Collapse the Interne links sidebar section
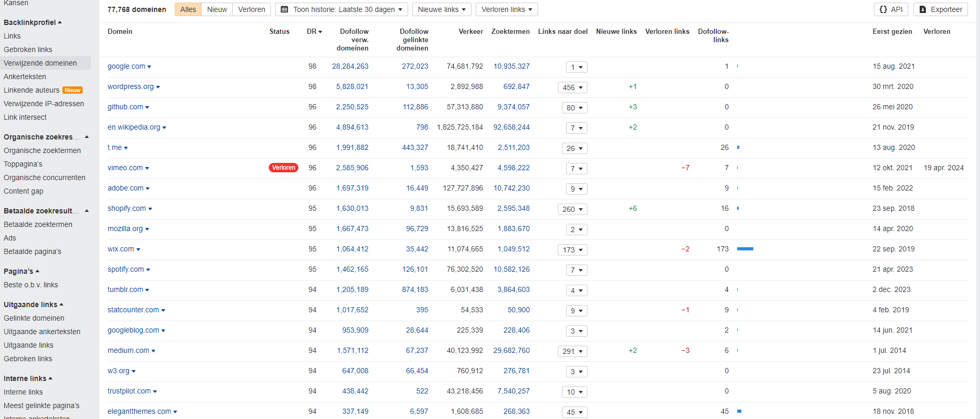This screenshot has width=980, height=419. (28, 378)
